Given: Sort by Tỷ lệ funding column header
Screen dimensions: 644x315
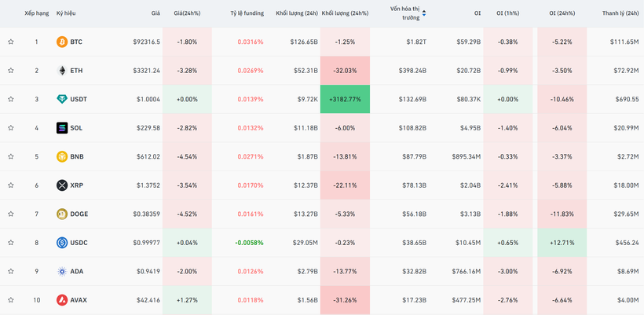Looking at the screenshot, I should 247,13.
